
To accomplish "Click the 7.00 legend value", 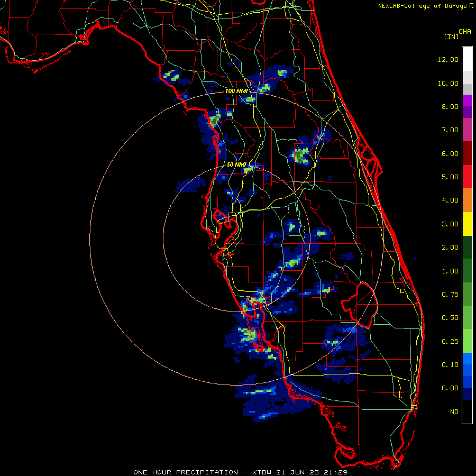I will coord(450,130).
